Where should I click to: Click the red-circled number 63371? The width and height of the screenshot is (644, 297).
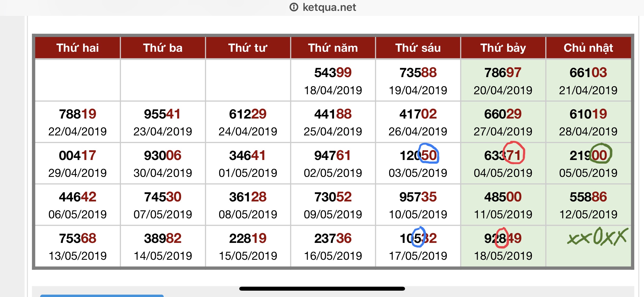[503, 155]
